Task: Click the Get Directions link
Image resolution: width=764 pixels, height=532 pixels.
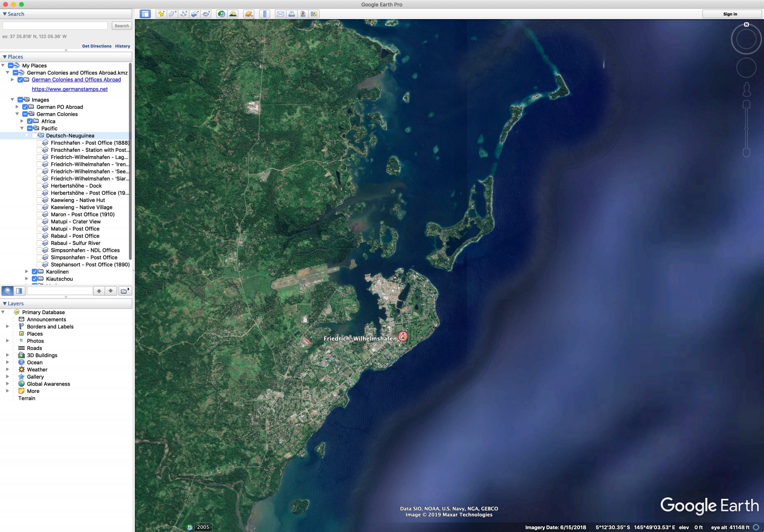Action: coord(96,46)
